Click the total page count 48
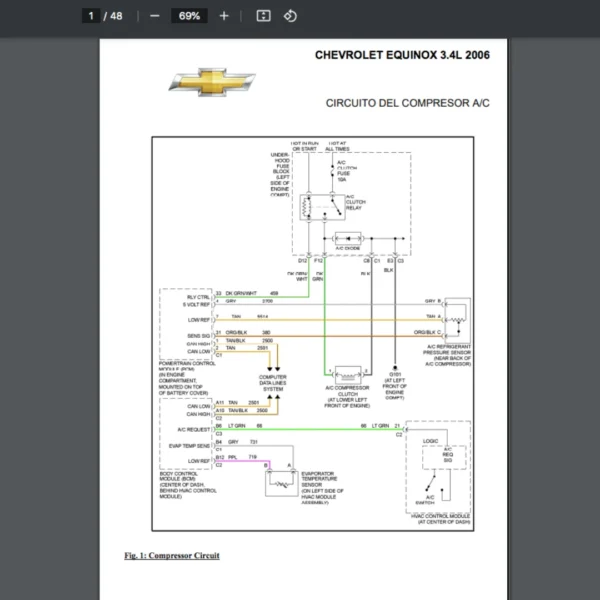The height and width of the screenshot is (600, 600). (x=116, y=16)
